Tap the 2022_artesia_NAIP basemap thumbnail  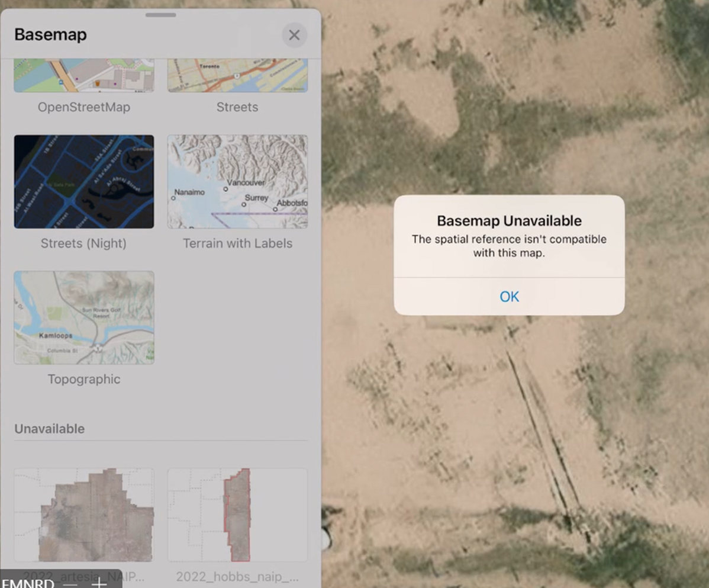coord(83,514)
